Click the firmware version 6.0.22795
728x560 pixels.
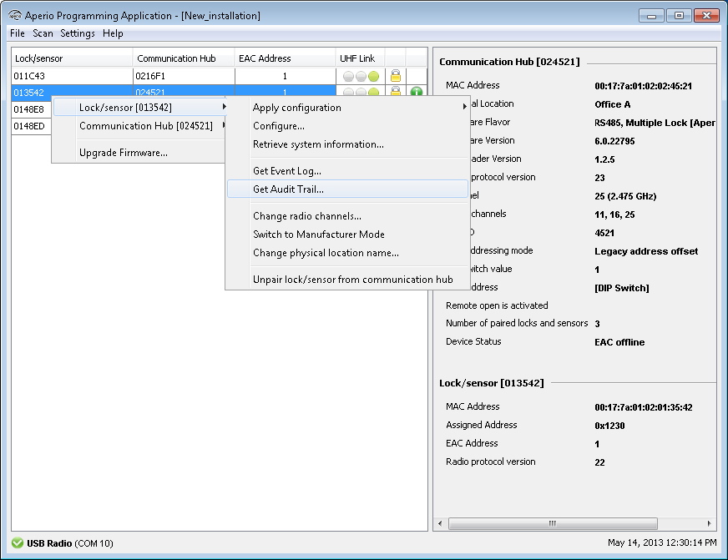[614, 141]
